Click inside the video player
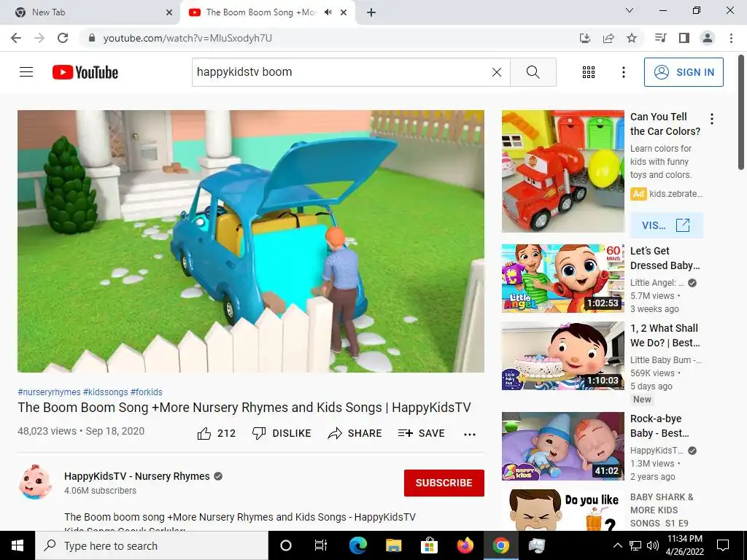The width and height of the screenshot is (747, 560). click(x=251, y=241)
